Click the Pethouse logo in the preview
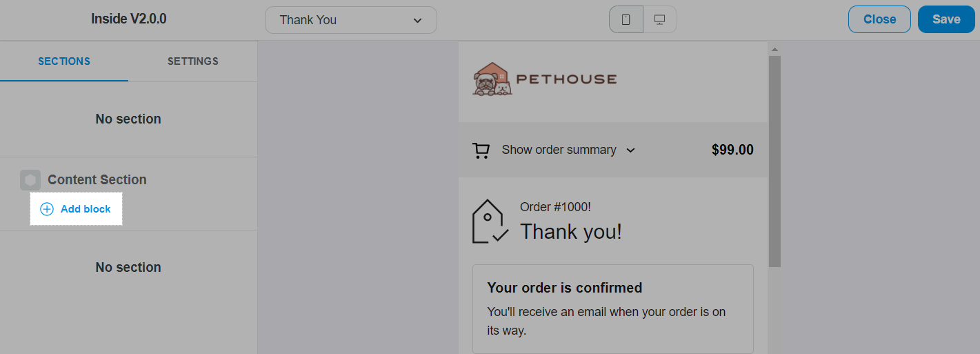This screenshot has height=354, width=980. pyautogui.click(x=545, y=79)
